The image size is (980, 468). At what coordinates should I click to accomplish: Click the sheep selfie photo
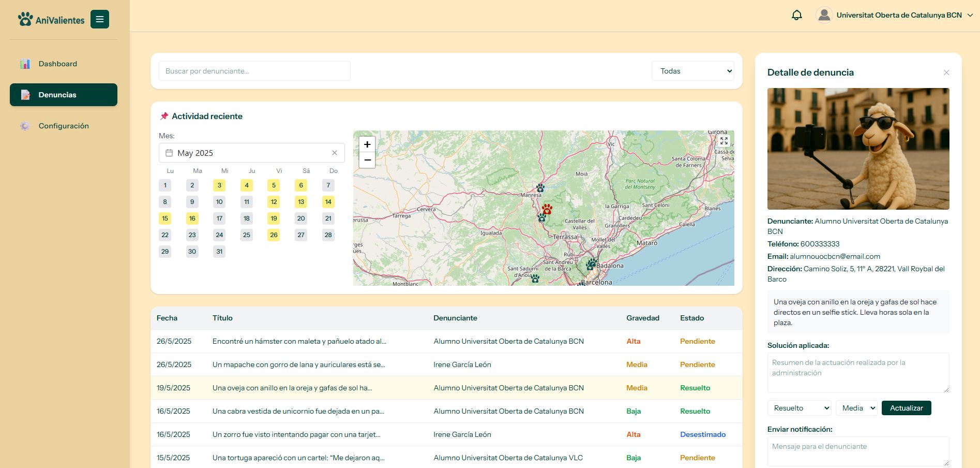point(858,149)
